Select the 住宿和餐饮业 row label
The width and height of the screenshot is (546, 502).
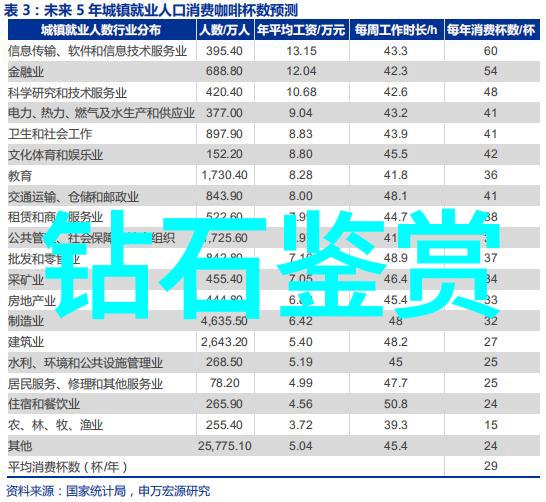44,405
